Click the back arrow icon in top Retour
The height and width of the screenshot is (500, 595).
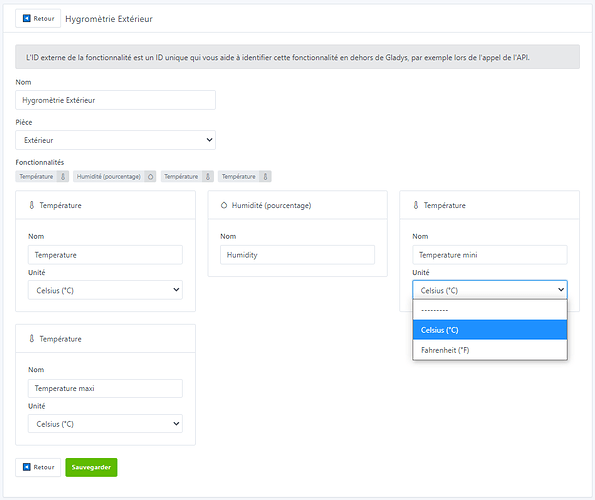click(x=27, y=19)
